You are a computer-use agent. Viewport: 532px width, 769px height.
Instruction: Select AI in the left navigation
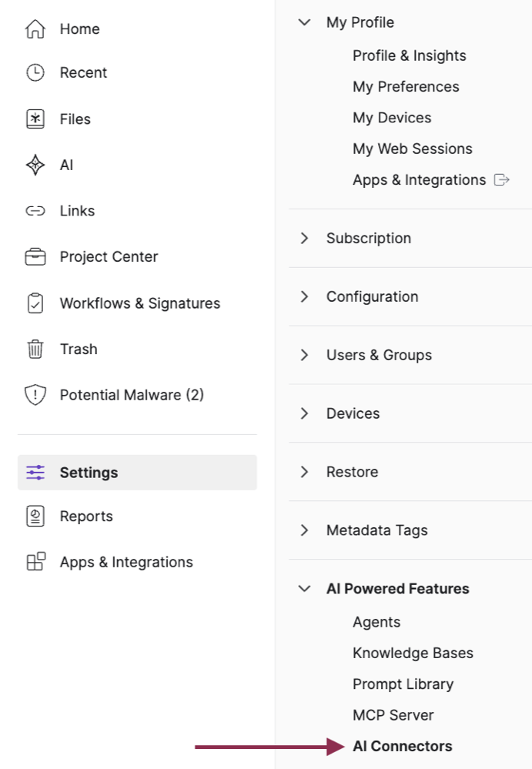66,166
